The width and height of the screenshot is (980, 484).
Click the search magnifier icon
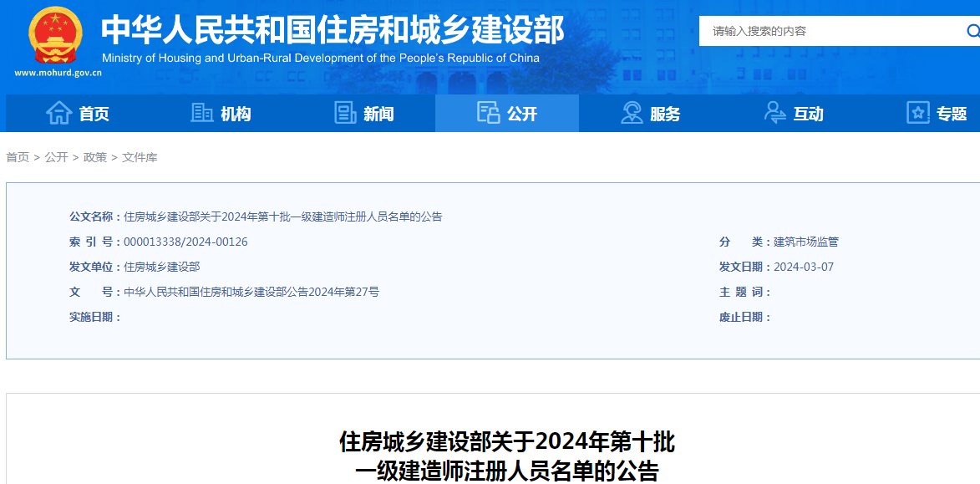click(973, 31)
